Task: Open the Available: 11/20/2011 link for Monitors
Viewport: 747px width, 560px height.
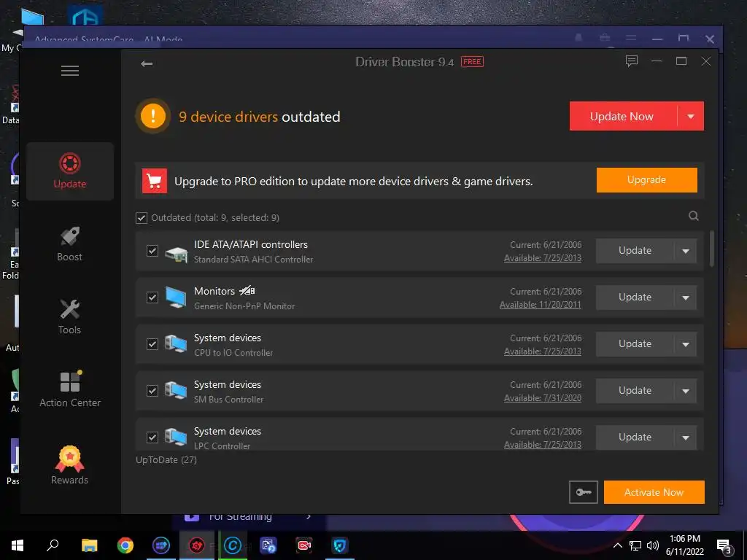Action: pyautogui.click(x=541, y=305)
